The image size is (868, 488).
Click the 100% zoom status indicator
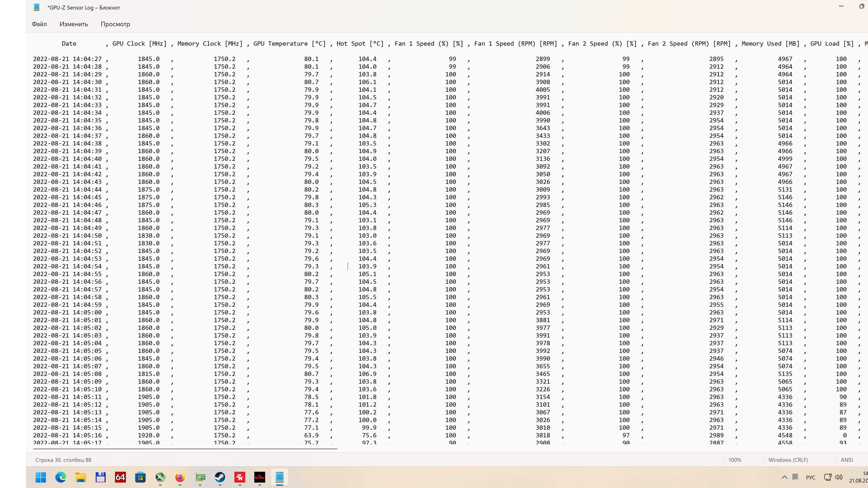click(735, 460)
